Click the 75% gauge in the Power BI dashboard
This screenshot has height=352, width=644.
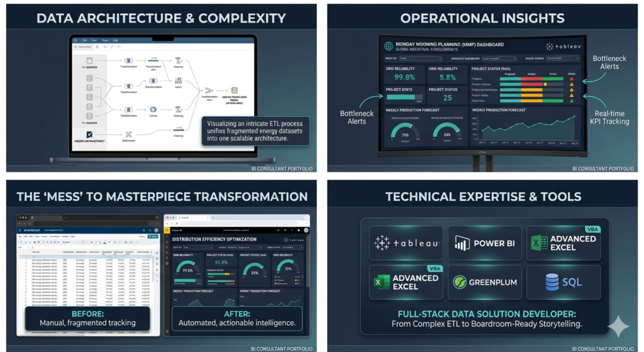tap(287, 267)
